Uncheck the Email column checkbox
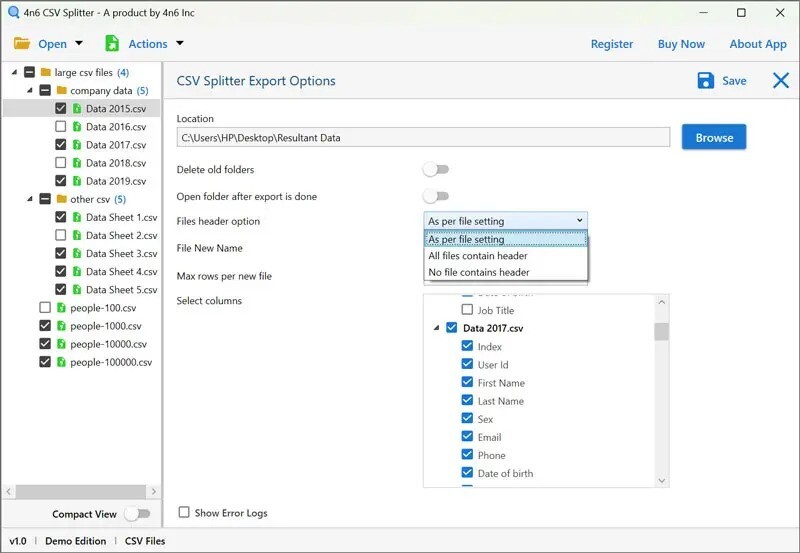Screen dimensions: 800x553 (x=467, y=437)
